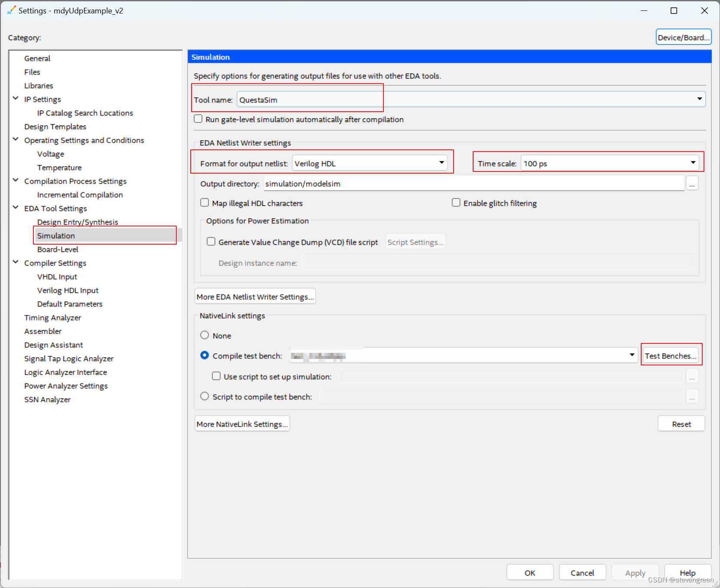
Task: Open More EDA Netlist Writer Settings
Action: pyautogui.click(x=255, y=297)
